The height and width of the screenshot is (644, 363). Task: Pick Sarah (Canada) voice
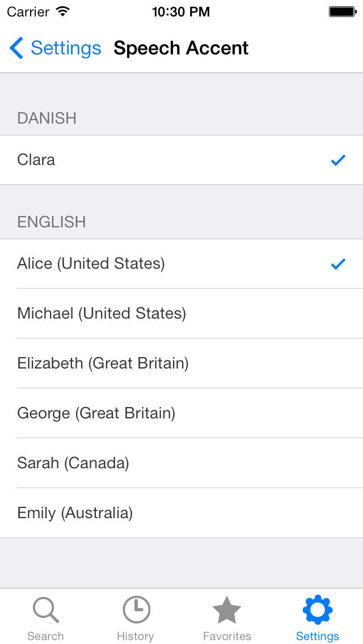(181, 463)
